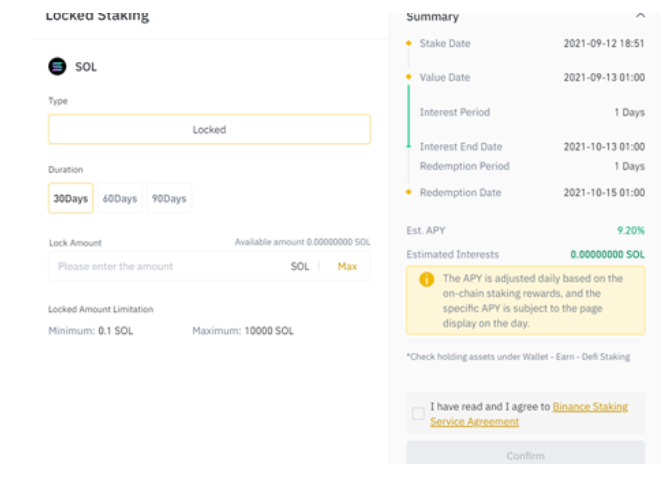Click the Confirm button
The height and width of the screenshot is (479, 671).
pos(526,454)
